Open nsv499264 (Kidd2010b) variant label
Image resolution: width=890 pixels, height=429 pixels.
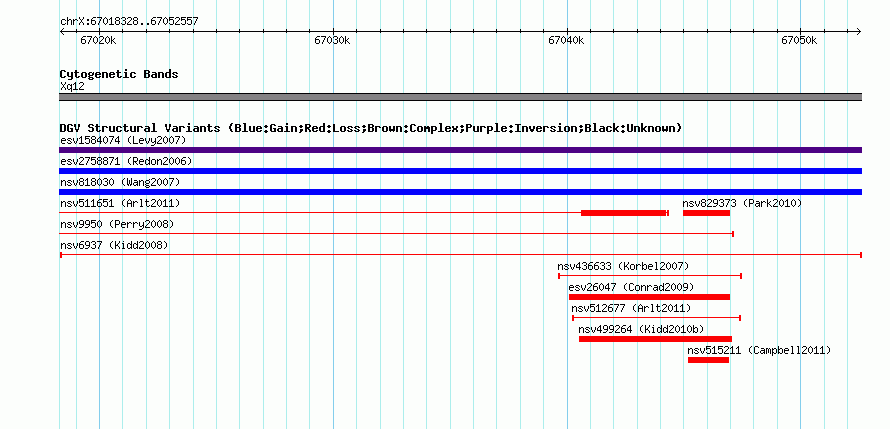click(641, 329)
